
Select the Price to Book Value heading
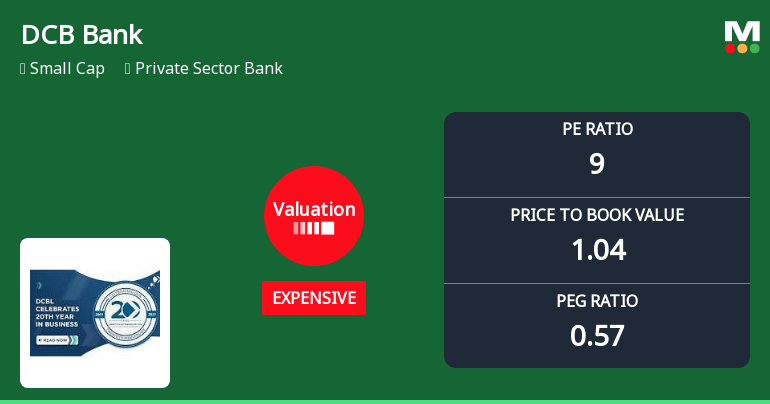pyautogui.click(x=597, y=215)
